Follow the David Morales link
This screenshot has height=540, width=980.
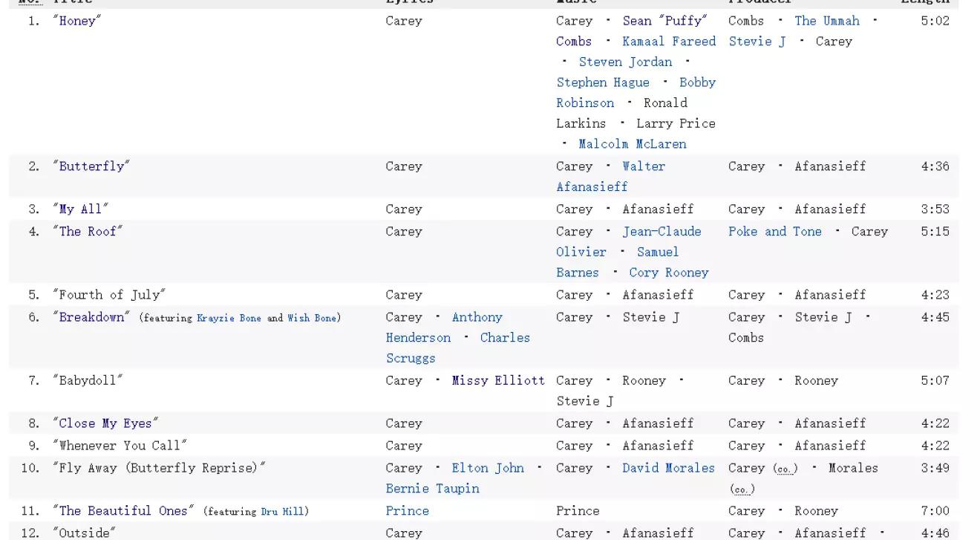pos(668,468)
